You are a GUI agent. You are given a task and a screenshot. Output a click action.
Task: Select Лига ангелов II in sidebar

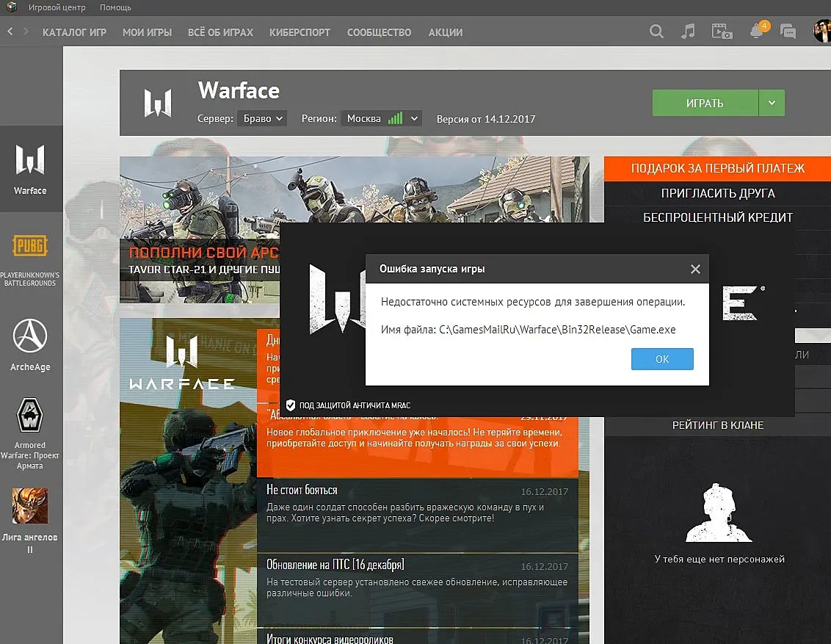[x=30, y=521]
